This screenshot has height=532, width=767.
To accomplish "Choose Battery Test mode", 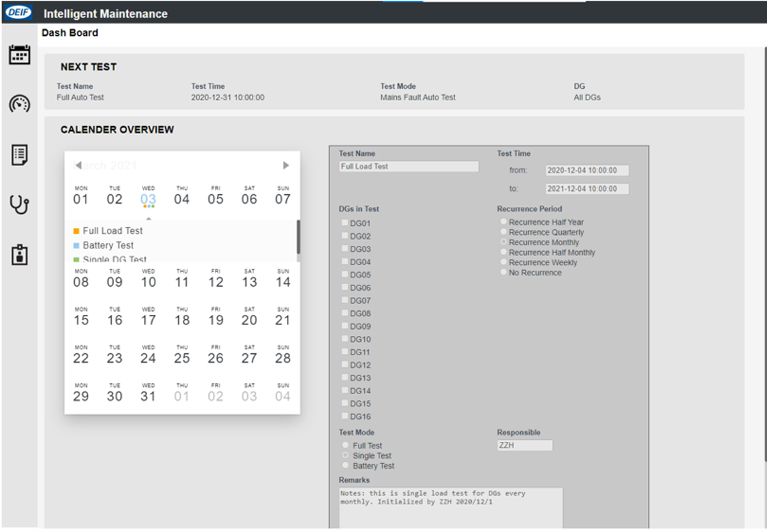I will click(346, 466).
